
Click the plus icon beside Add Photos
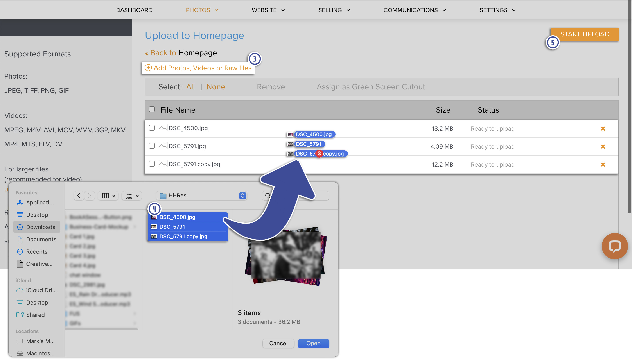148,68
